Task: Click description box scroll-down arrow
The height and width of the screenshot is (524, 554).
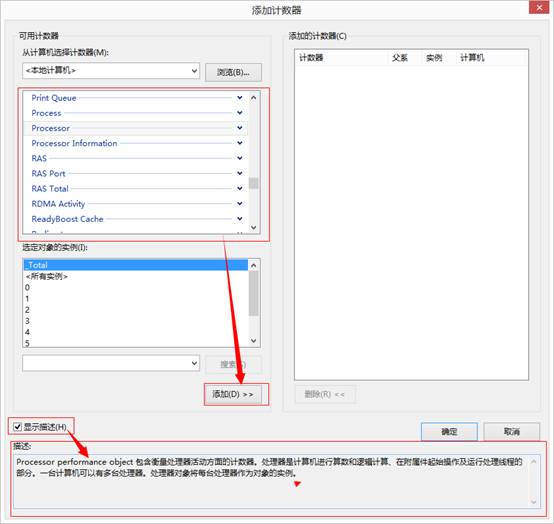Action: click(534, 502)
